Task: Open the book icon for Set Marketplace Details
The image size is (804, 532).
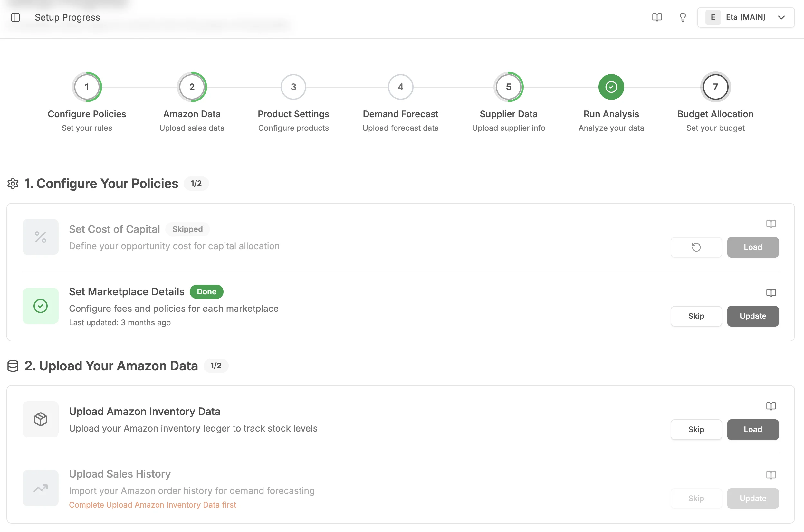Action: coord(771,293)
